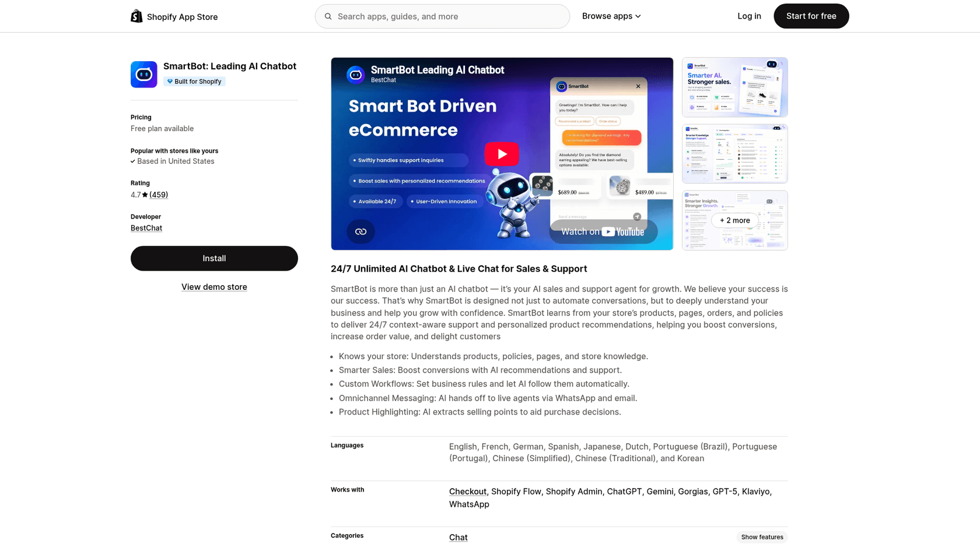
Task: Click the chat send arrow icon in video
Action: tap(637, 216)
